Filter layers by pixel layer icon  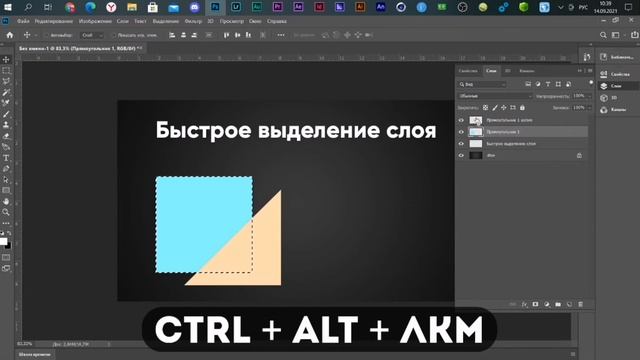(528, 84)
